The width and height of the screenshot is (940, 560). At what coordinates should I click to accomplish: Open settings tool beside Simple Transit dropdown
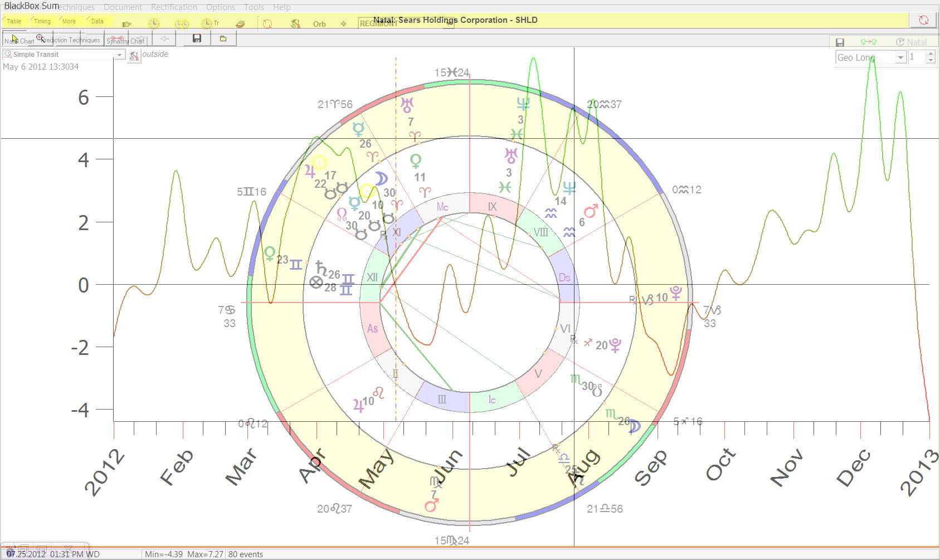pos(134,56)
